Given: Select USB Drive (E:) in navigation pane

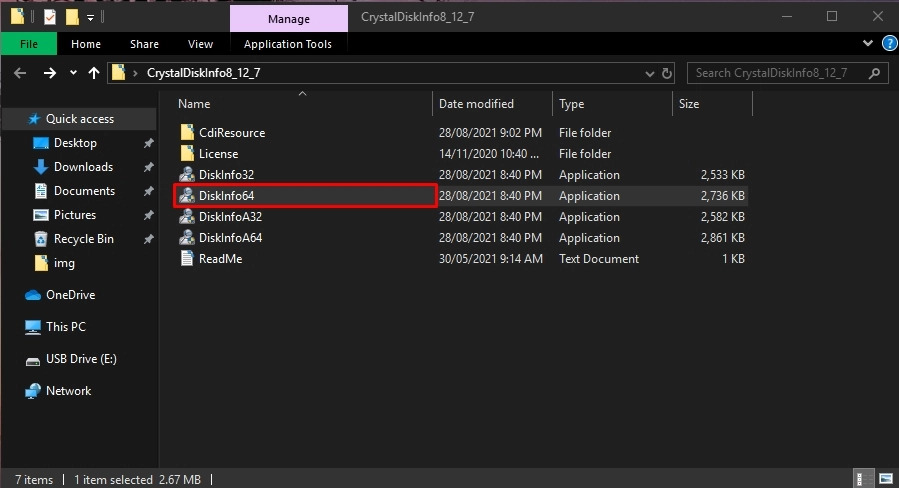Looking at the screenshot, I should [x=81, y=359].
